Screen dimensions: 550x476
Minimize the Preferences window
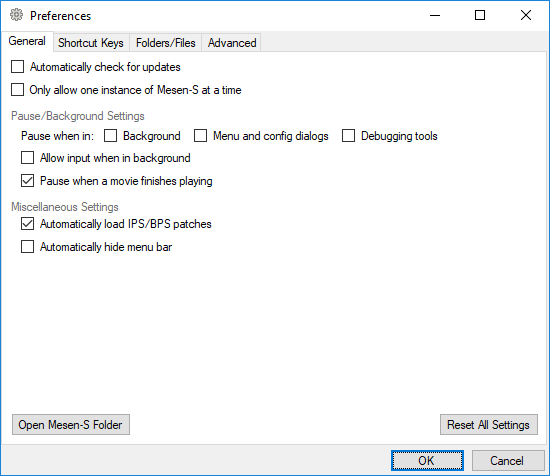435,15
